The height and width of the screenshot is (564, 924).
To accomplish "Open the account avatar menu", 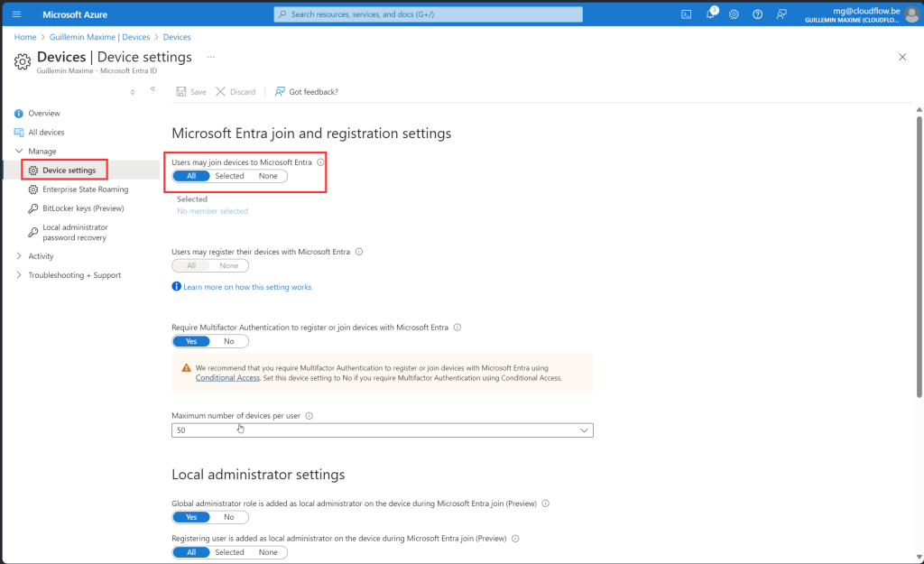I will point(911,14).
